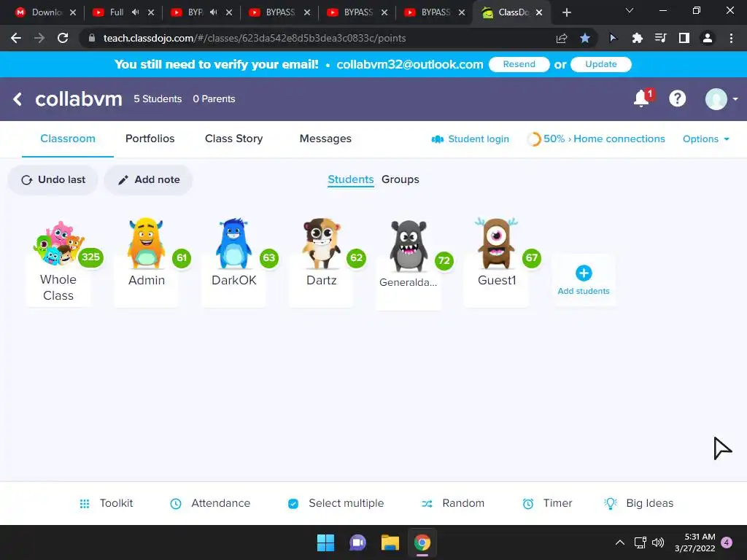This screenshot has height=560, width=747.
Task: Open the Windows Start button
Action: click(x=326, y=542)
